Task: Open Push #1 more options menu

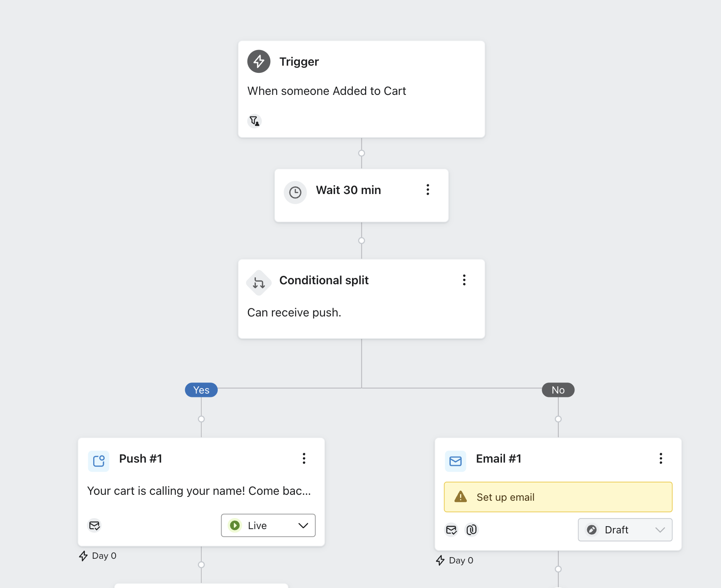Action: pyautogui.click(x=304, y=458)
